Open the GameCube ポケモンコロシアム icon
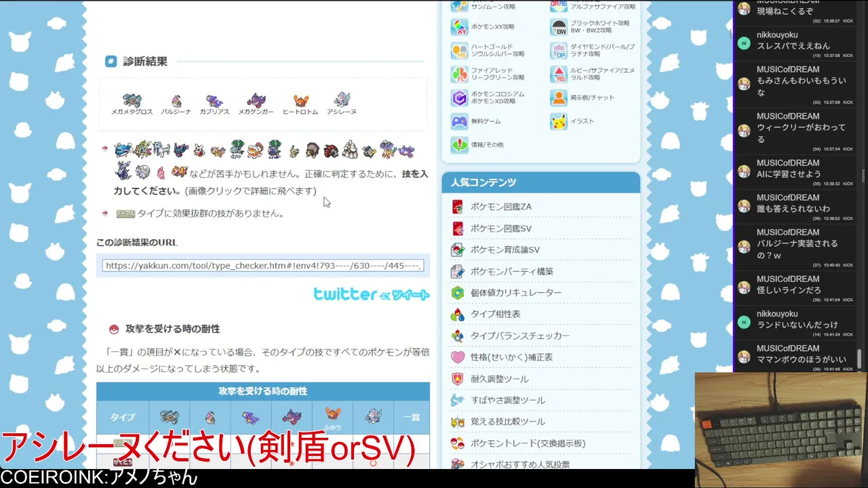Viewport: 868px width, 488px height. (x=459, y=98)
